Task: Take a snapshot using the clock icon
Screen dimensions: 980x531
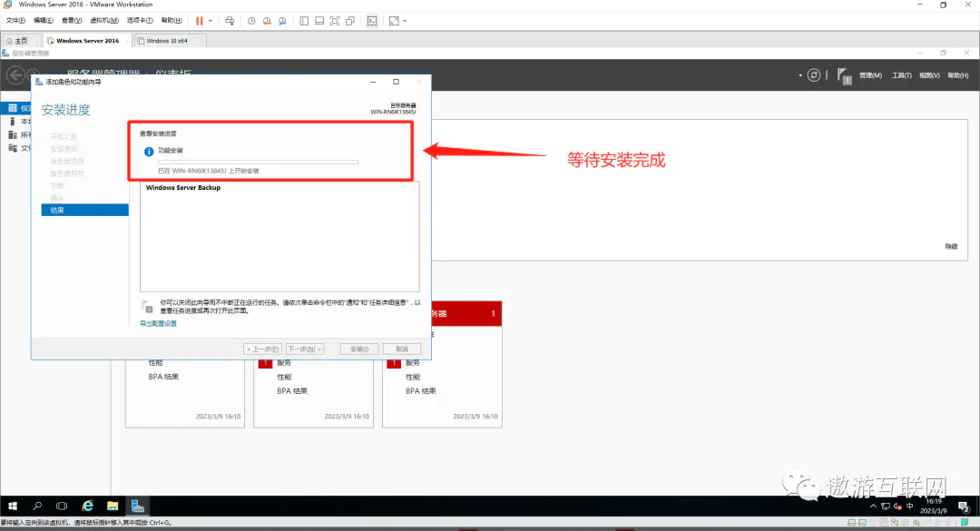Action: pos(251,20)
